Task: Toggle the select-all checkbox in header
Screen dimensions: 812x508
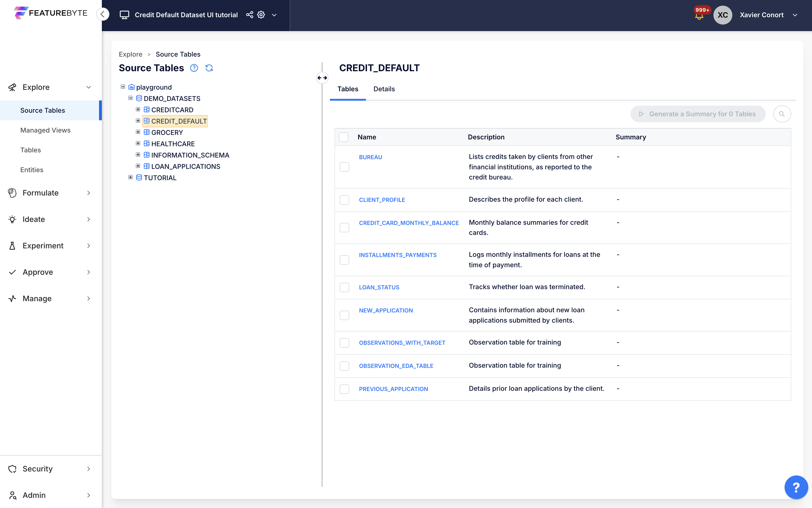Action: coord(343,137)
